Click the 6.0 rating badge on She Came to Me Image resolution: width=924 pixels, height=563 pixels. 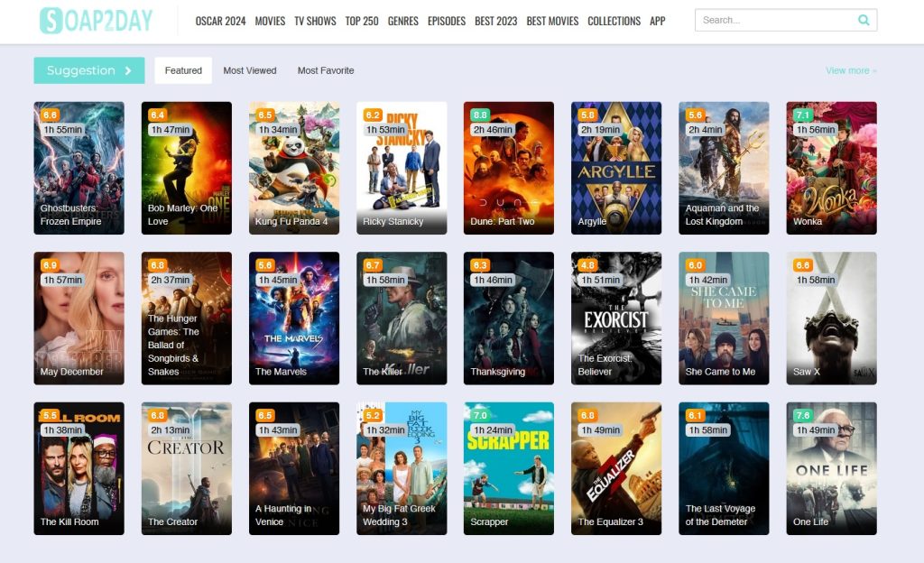tap(695, 265)
